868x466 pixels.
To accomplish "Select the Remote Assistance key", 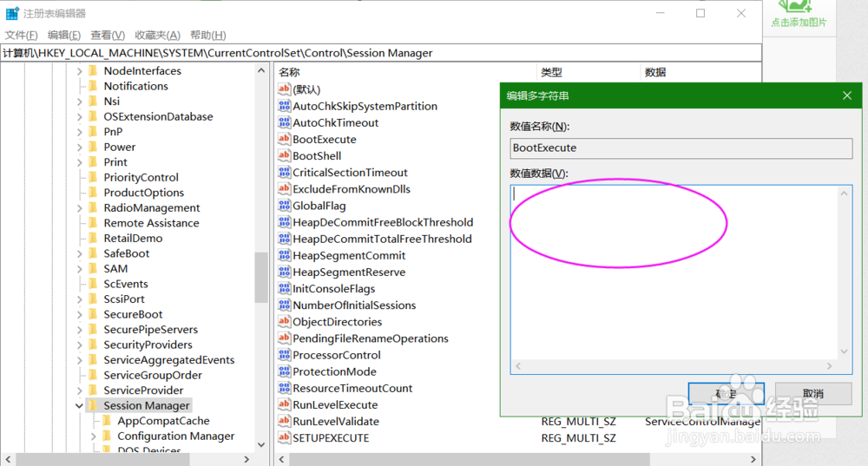I will [x=151, y=223].
